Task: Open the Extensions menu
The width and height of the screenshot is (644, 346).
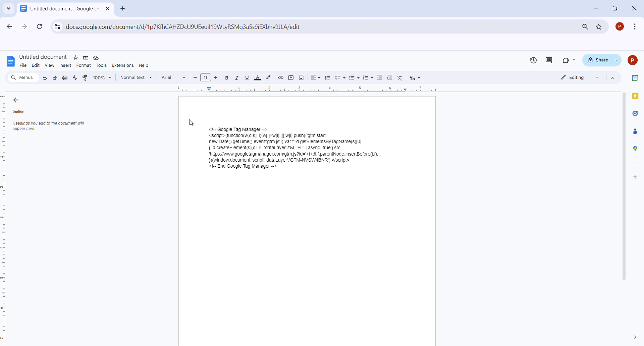Action: pyautogui.click(x=123, y=66)
